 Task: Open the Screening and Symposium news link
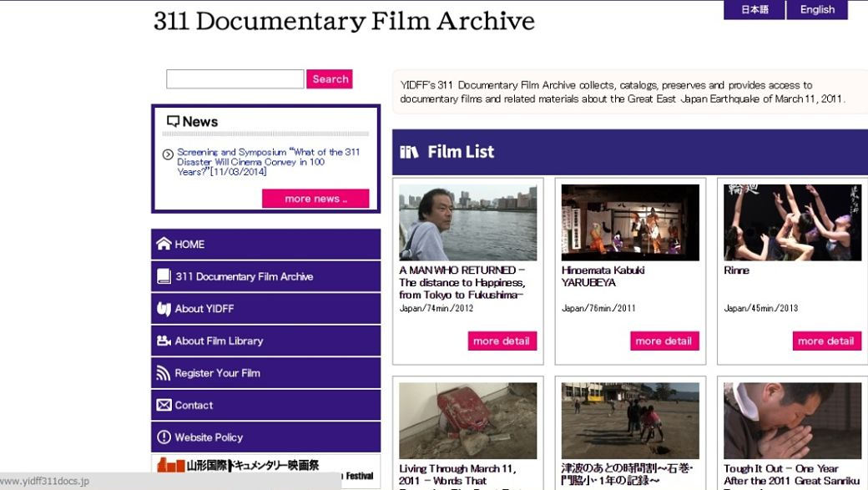click(269, 162)
